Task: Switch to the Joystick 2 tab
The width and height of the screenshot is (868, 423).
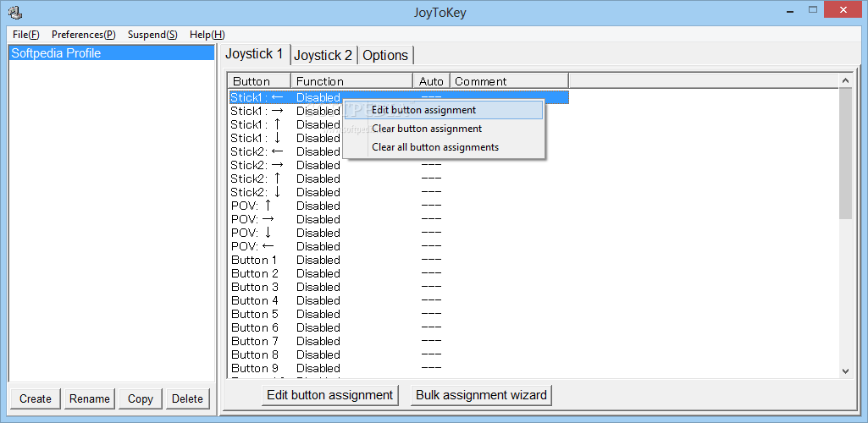Action: click(323, 55)
